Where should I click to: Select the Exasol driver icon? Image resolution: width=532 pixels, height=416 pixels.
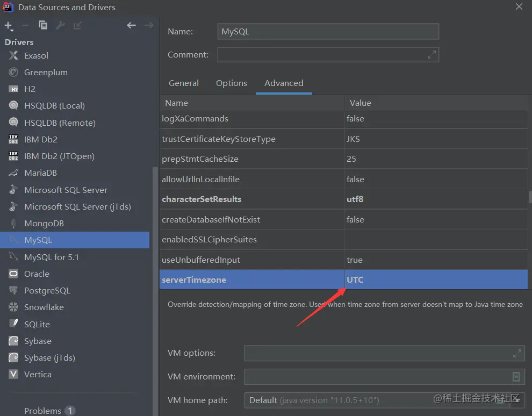click(x=13, y=55)
